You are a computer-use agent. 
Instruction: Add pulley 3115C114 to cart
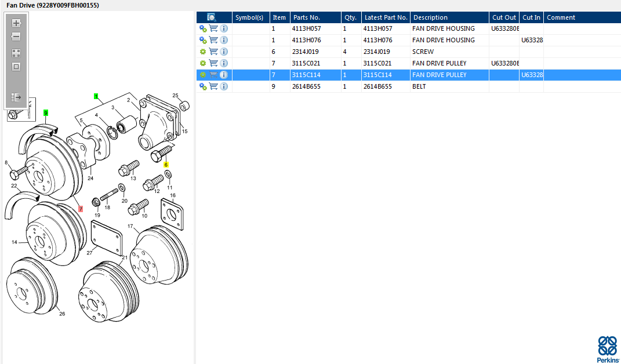213,75
